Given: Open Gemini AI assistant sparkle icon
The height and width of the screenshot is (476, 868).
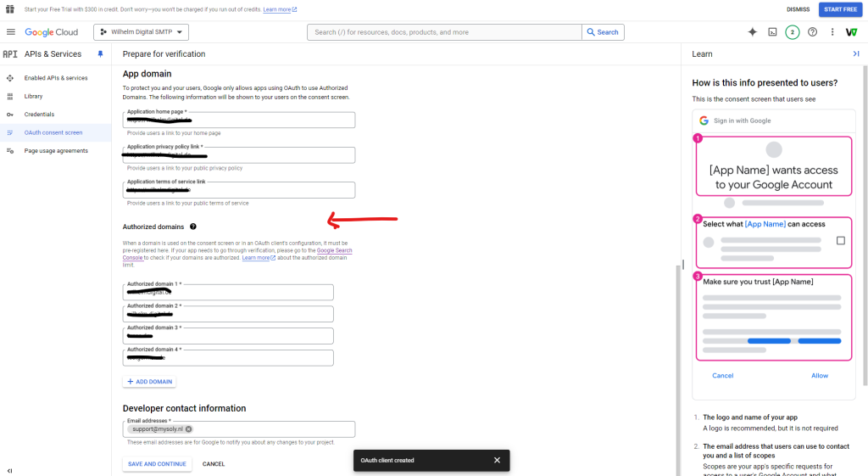Looking at the screenshot, I should tap(753, 32).
